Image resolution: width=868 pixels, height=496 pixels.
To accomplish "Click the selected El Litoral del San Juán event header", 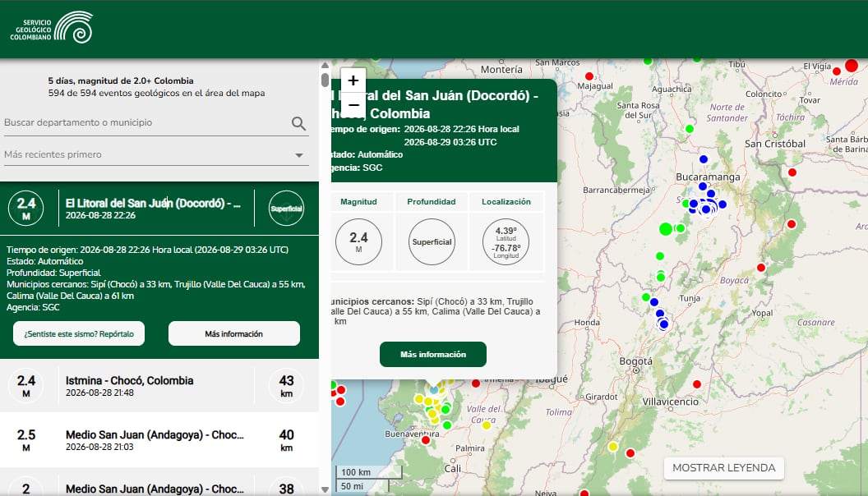I will tap(159, 209).
